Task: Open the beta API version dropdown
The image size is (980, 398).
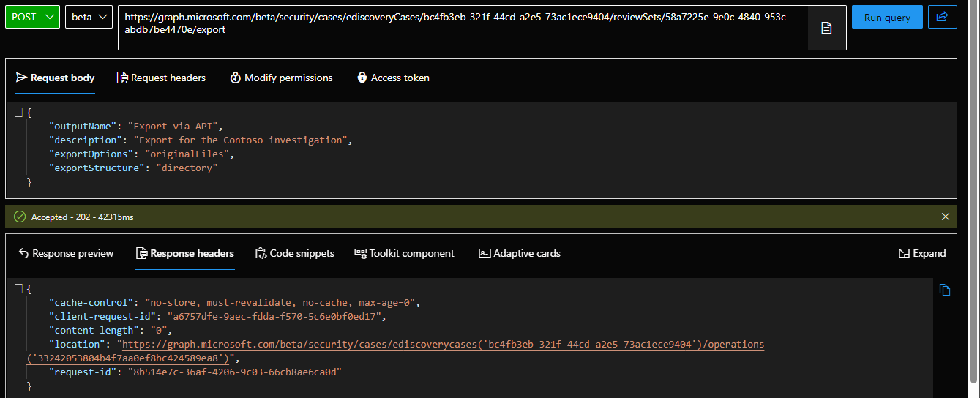Action: pos(89,17)
